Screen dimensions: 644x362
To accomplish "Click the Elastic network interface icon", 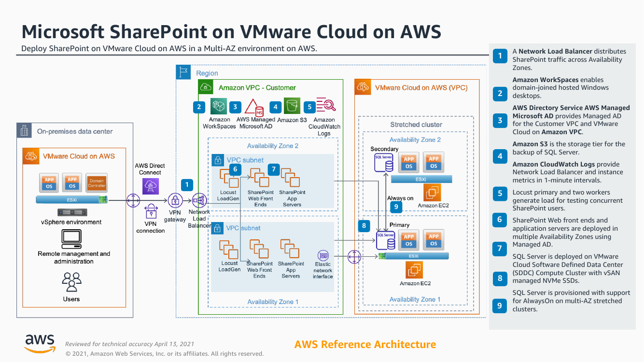I will click(323, 255).
